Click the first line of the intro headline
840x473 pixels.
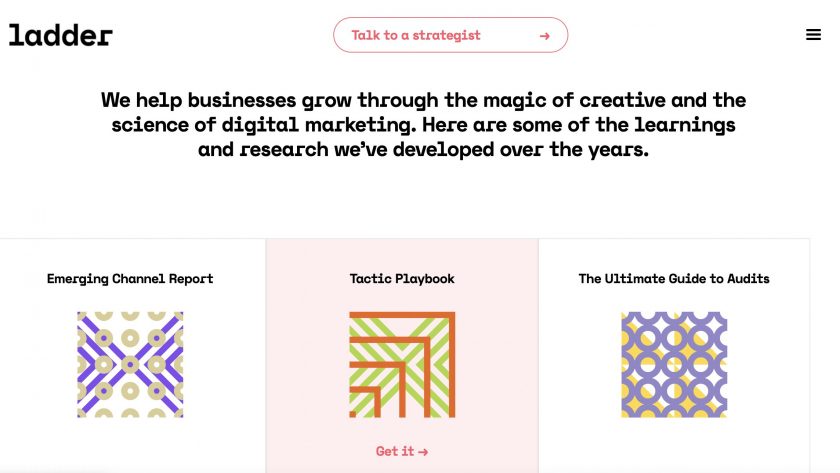(x=423, y=101)
